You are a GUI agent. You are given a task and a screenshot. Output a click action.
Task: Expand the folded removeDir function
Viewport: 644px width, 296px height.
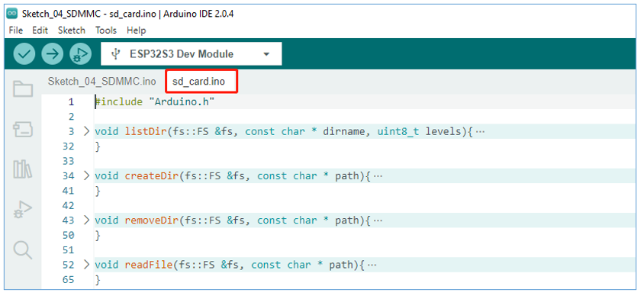tap(85, 220)
